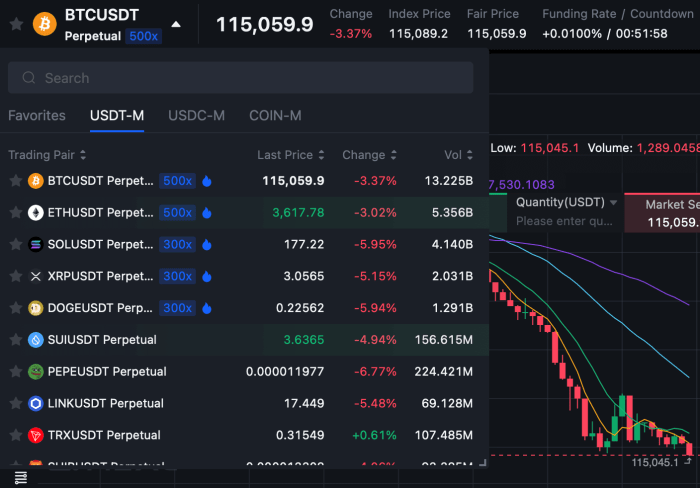Open the Favorites tab
The height and width of the screenshot is (488, 700).
pos(37,115)
